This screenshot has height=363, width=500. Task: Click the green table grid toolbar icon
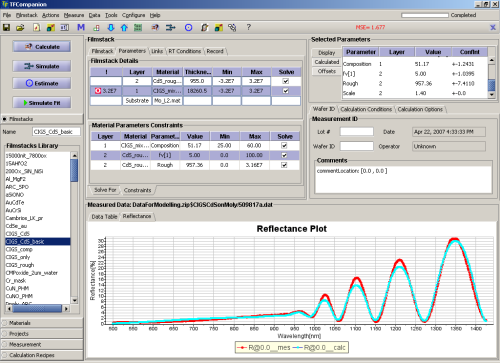138,27
